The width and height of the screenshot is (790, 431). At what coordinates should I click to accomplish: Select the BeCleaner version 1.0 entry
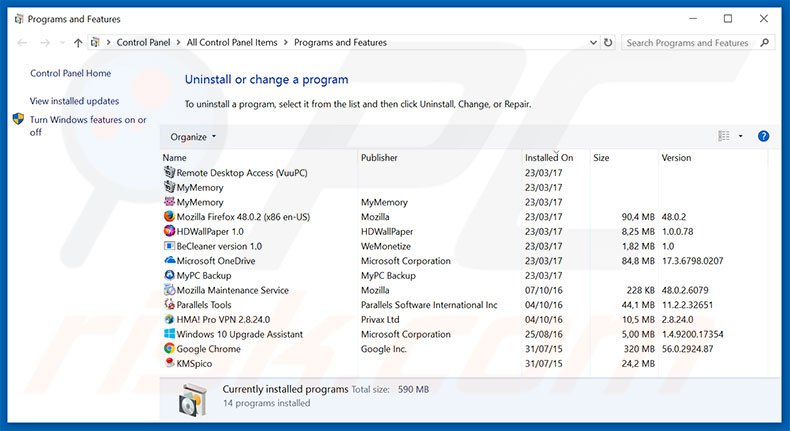pos(219,246)
